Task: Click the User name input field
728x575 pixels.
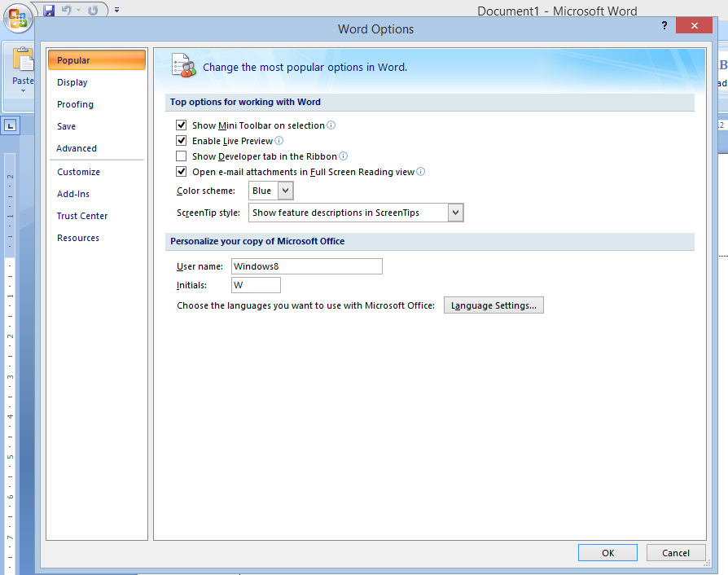Action: point(307,266)
